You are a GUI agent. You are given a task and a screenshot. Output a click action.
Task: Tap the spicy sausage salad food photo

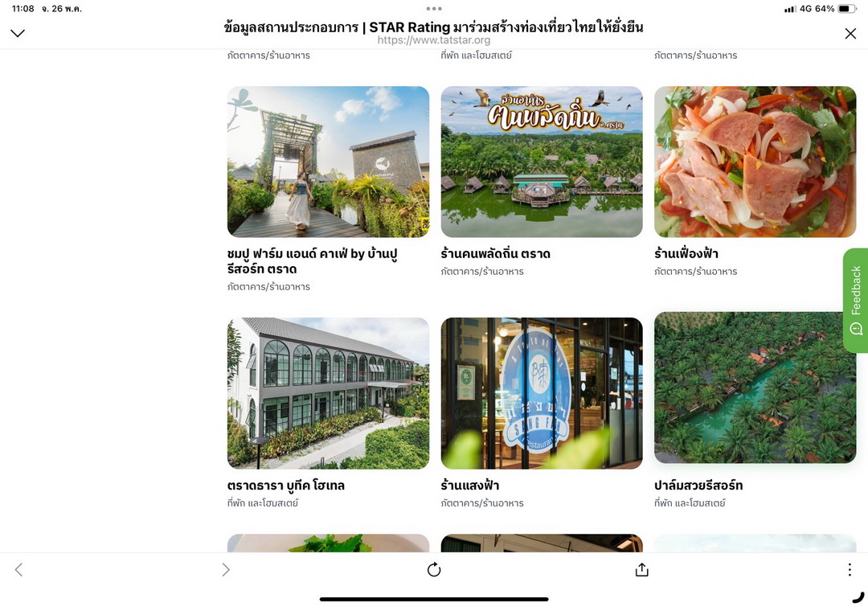[x=755, y=162]
